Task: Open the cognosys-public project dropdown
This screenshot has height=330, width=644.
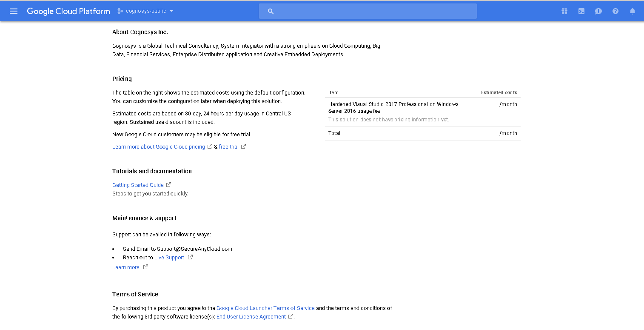Action: click(x=145, y=11)
